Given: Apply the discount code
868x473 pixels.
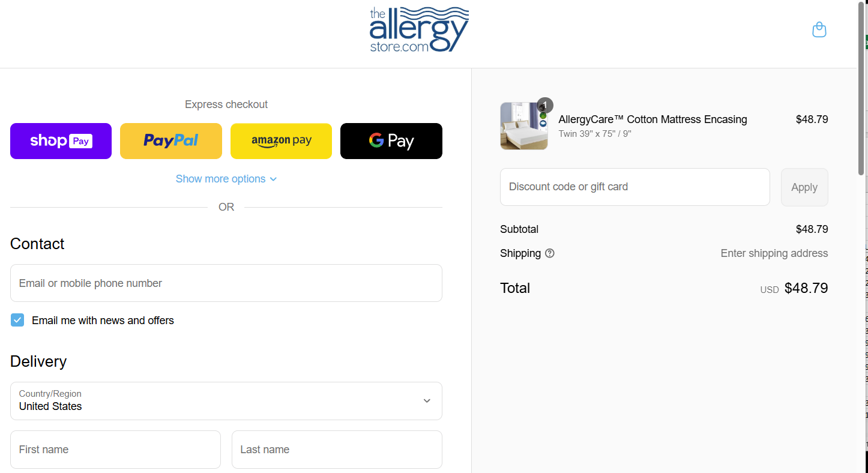Looking at the screenshot, I should [x=804, y=187].
